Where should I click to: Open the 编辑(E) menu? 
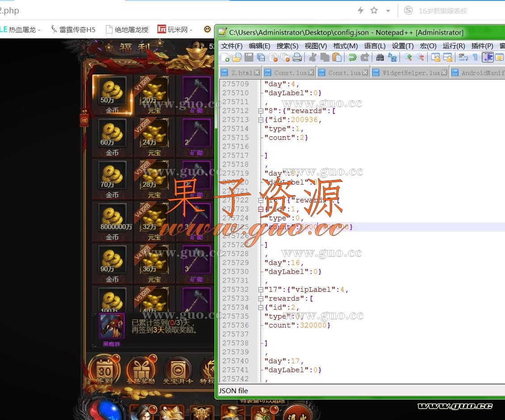click(259, 46)
